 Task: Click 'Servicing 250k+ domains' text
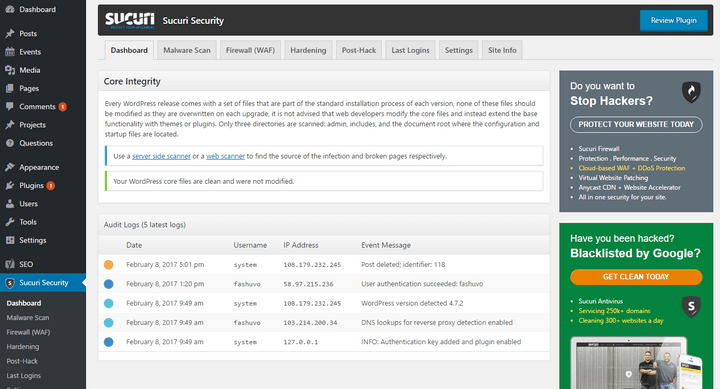614,311
